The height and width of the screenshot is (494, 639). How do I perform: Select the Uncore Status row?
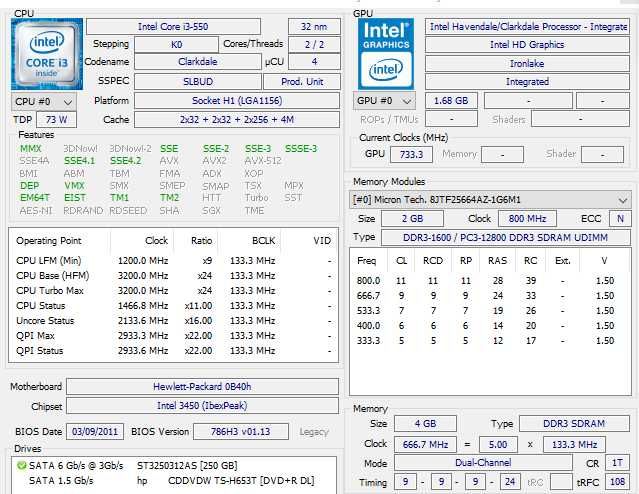coord(174,321)
